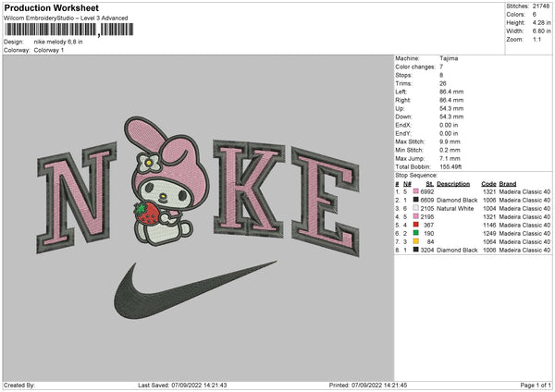Click the Width value "6.80 in"

(x=541, y=31)
